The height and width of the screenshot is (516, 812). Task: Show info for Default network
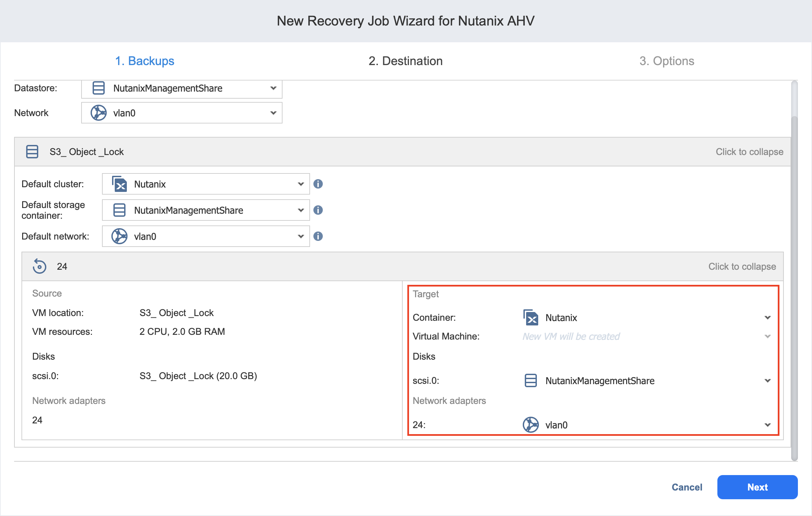click(x=318, y=236)
